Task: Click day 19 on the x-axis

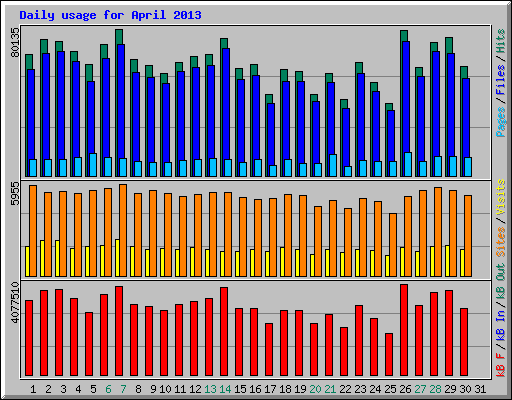Action: 300,389
